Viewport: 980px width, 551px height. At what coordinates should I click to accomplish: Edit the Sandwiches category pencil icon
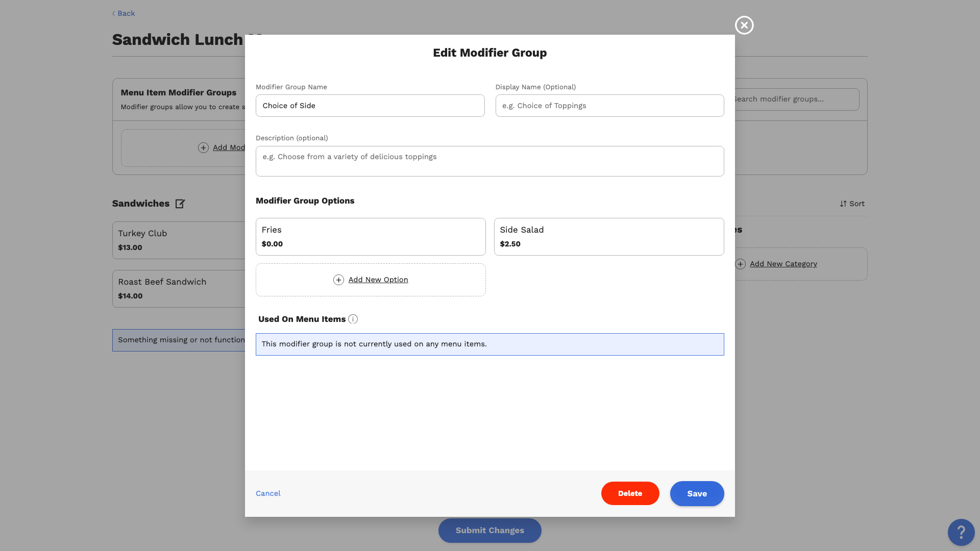(x=180, y=204)
